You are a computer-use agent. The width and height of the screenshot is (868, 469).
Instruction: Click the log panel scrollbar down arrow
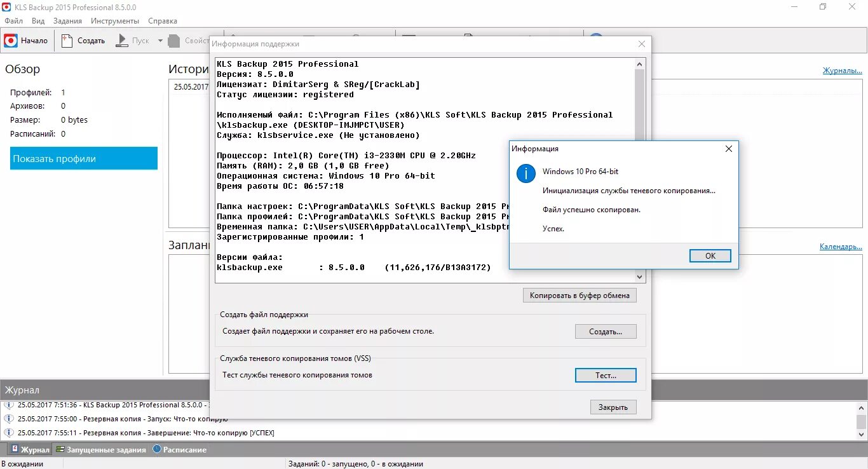tap(861, 435)
